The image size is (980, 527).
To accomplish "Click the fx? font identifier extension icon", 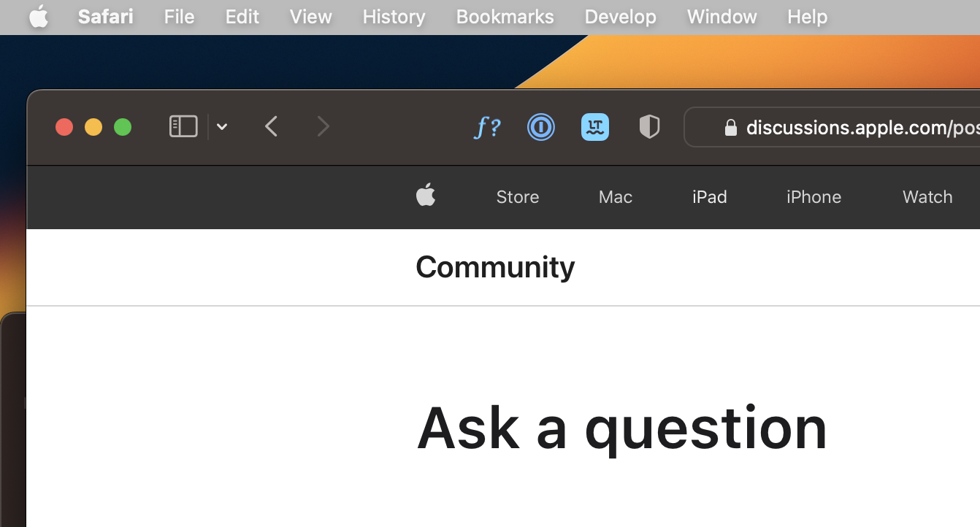I will tap(487, 128).
